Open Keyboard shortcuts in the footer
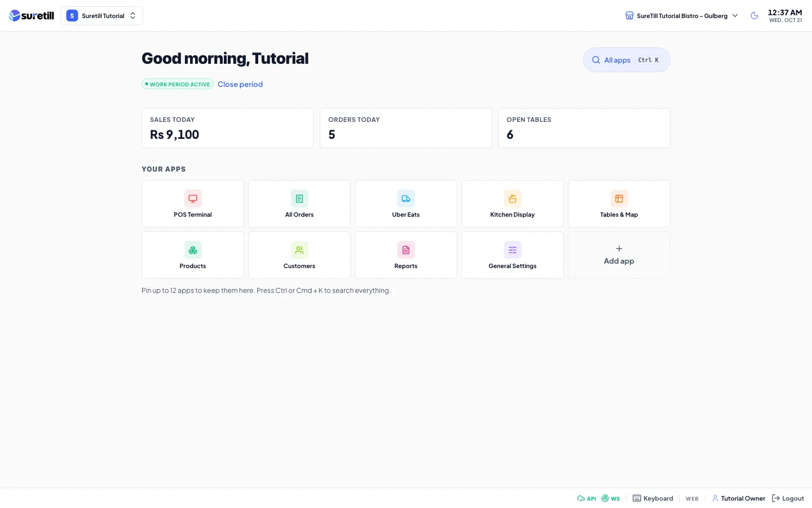 point(653,498)
